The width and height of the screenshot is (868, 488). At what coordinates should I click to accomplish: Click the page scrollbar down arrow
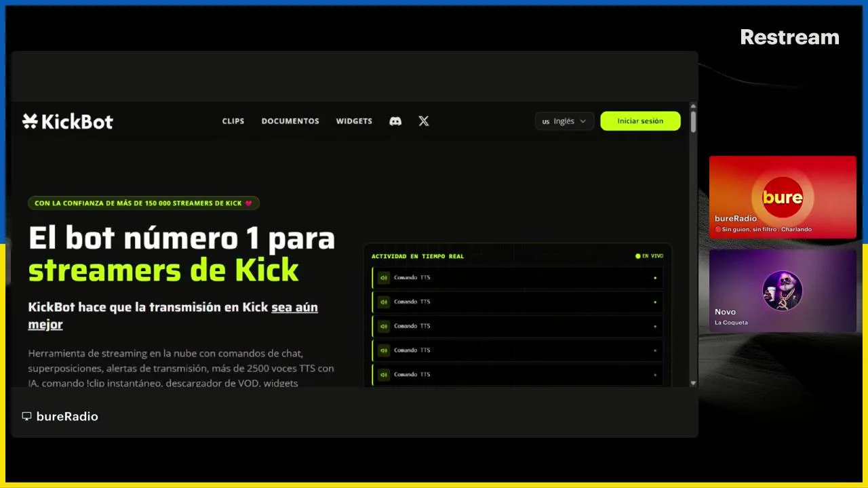[x=693, y=383]
